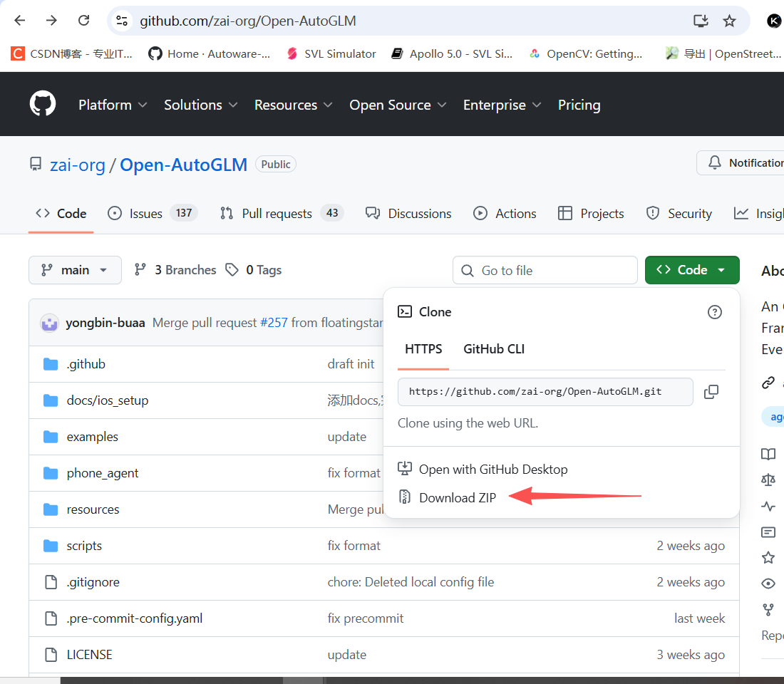The width and height of the screenshot is (784, 684).
Task: Open OpenCV: Getting bookmark
Action: [x=585, y=53]
